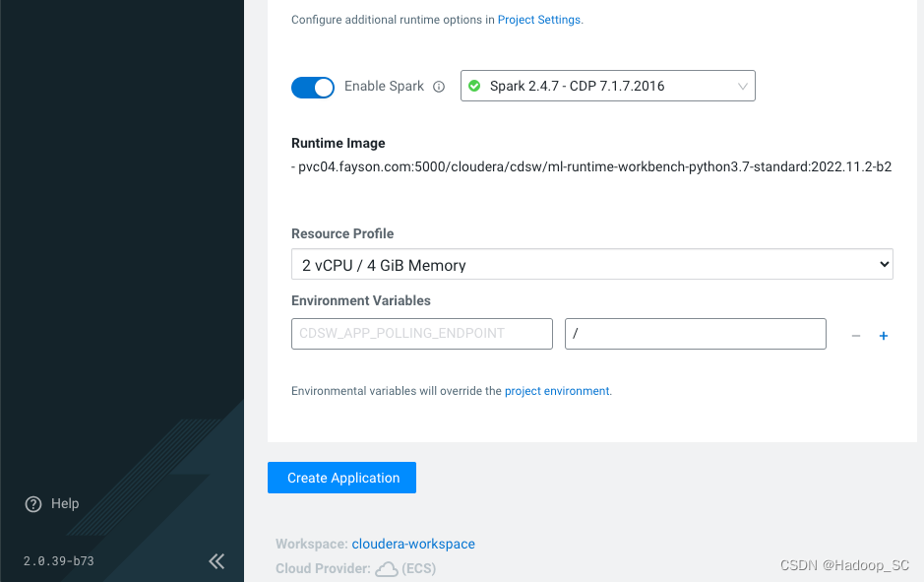Click the green check icon in Spark selector
Image resolution: width=924 pixels, height=582 pixels.
click(x=474, y=87)
